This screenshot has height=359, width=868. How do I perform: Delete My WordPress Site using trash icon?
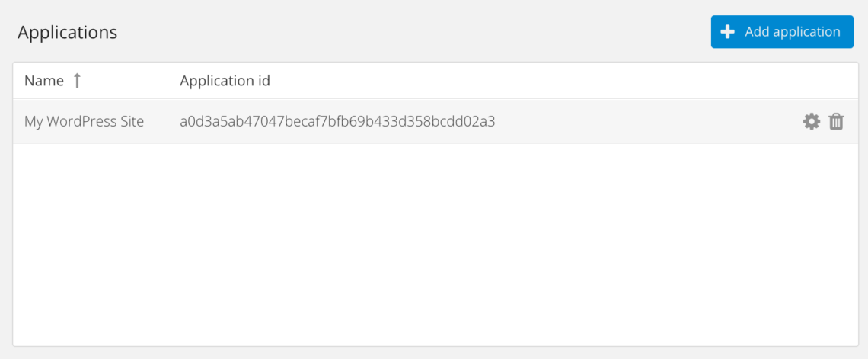click(x=836, y=121)
